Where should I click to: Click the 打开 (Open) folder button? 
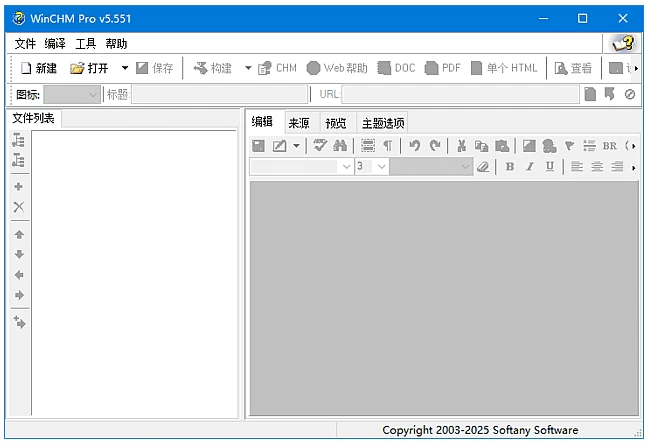[x=89, y=68]
